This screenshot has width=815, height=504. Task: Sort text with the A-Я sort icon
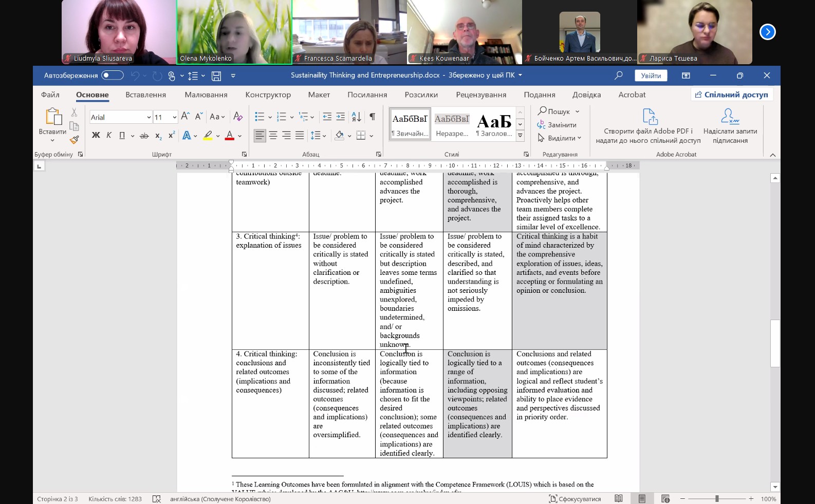tap(356, 117)
